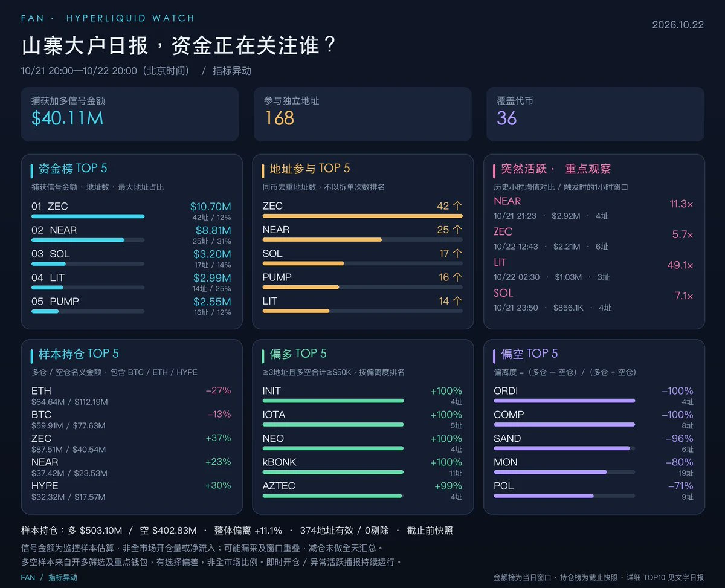Click HYPE's "+30%" value in 样本持仓
725x588 pixels.
[218, 486]
